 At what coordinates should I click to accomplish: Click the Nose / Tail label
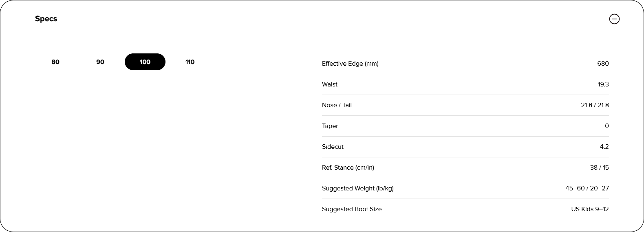point(337,105)
